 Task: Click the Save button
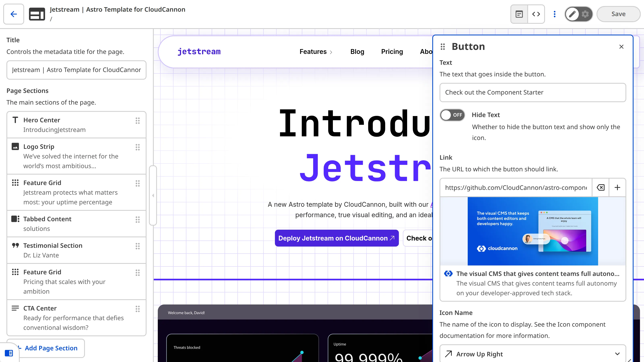[618, 14]
